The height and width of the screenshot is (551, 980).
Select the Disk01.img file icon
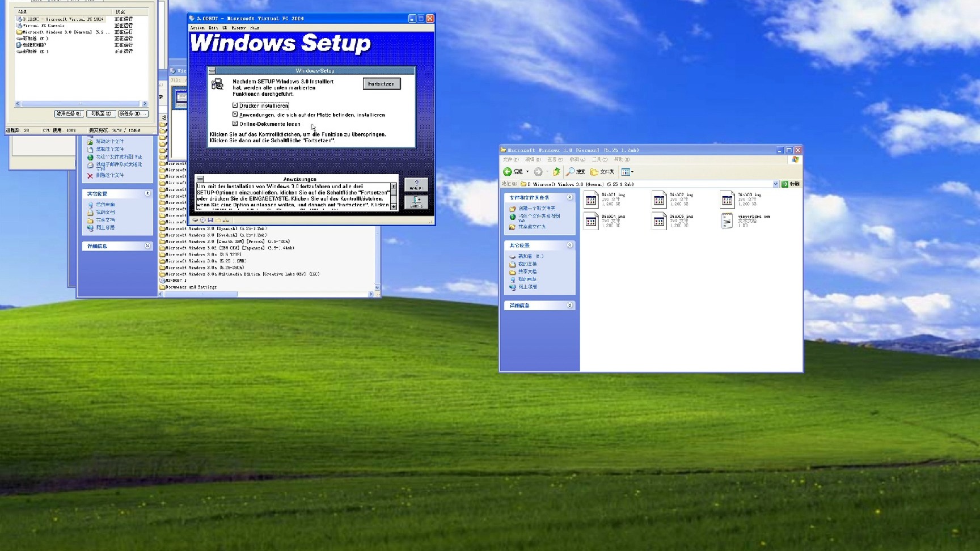pos(592,200)
